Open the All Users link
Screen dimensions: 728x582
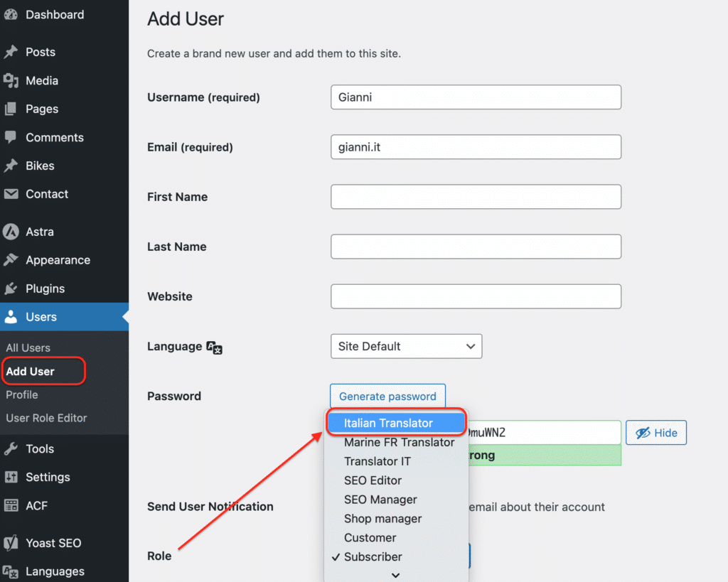(x=28, y=347)
